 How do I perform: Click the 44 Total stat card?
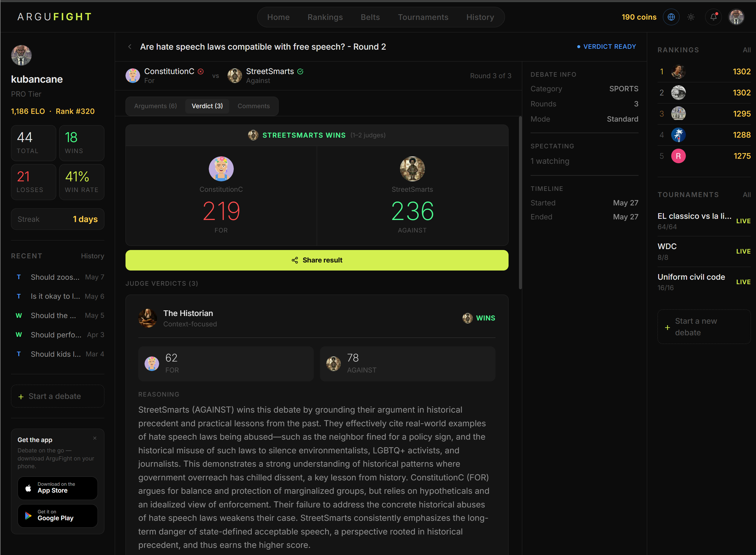click(33, 143)
